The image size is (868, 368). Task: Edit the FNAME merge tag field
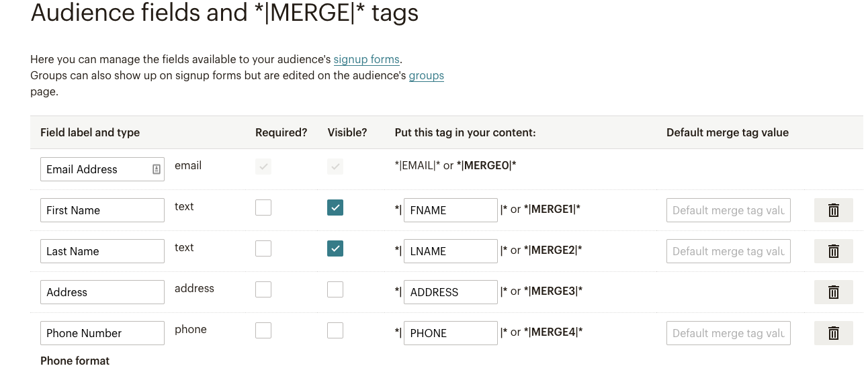(x=450, y=210)
